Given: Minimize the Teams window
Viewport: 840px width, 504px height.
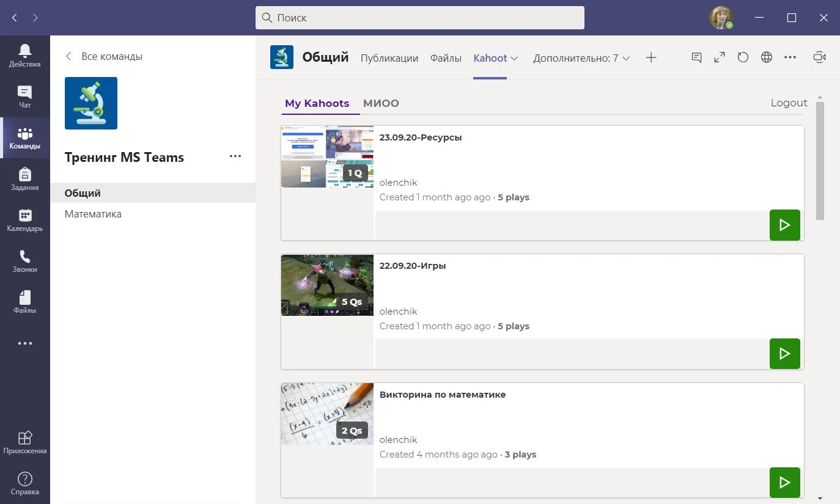Looking at the screenshot, I should [760, 18].
